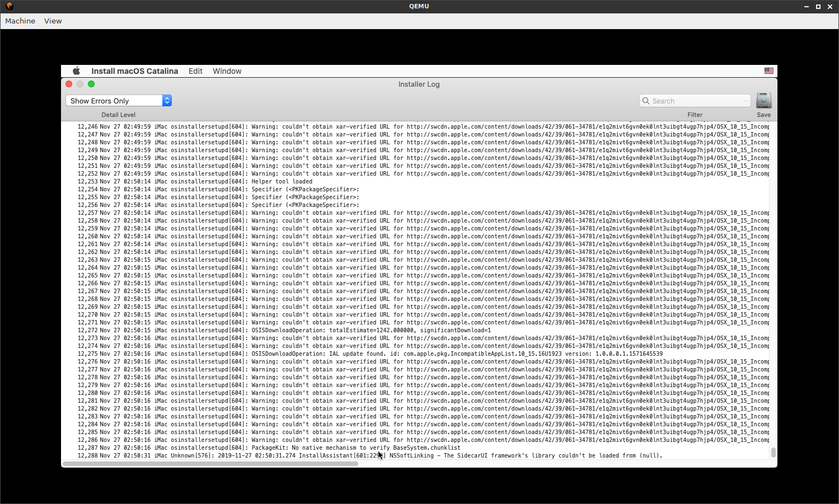Select the log line about BaseSystem.chunklist
The height and width of the screenshot is (504, 839).
pos(269,448)
